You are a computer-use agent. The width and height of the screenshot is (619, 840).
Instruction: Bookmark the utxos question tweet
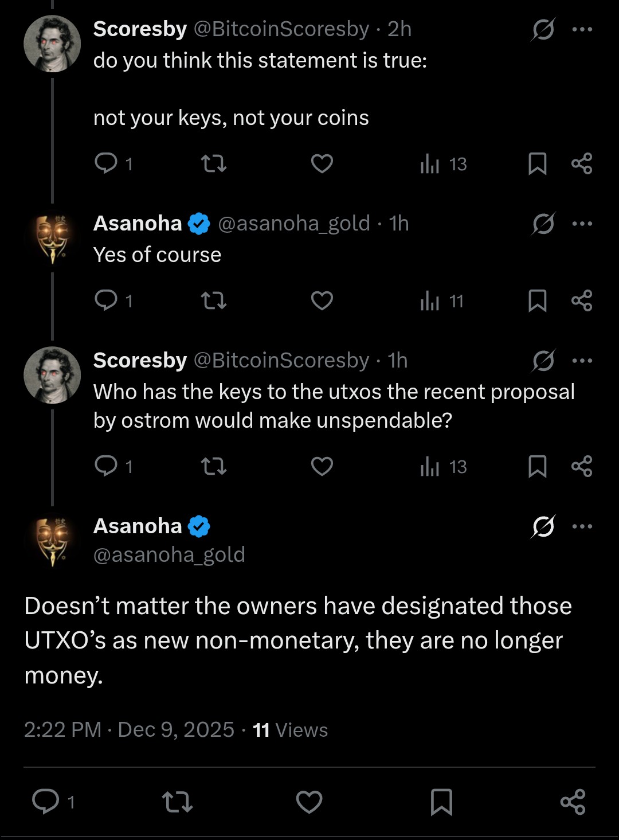pos(537,467)
